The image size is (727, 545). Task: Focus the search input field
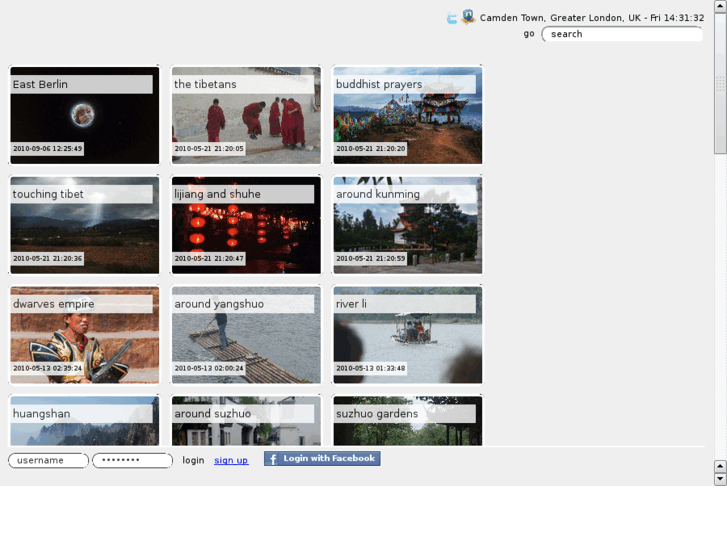tap(622, 34)
